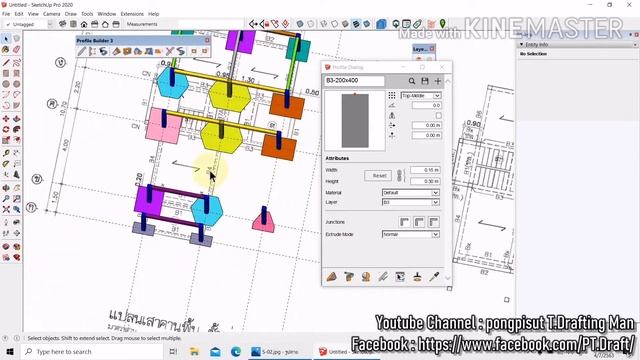Select the Move tool
The image size is (640, 360).
pos(6,119)
